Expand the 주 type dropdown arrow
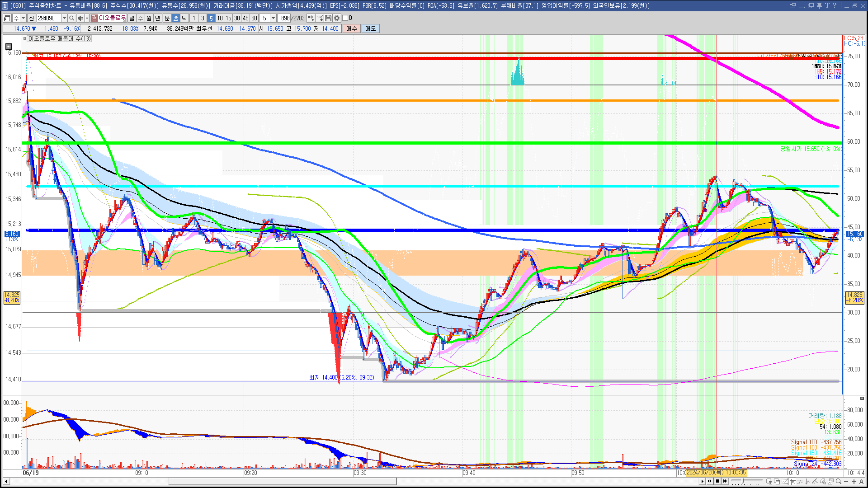868x488 pixels. click(x=23, y=18)
